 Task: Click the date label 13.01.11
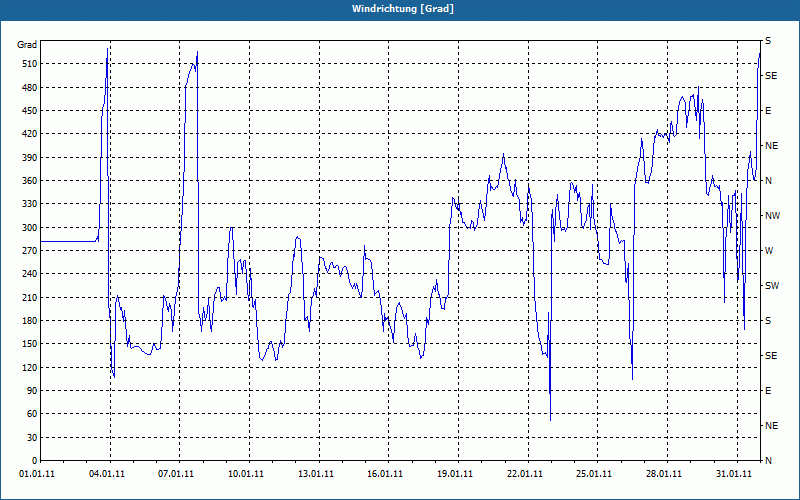316,474
